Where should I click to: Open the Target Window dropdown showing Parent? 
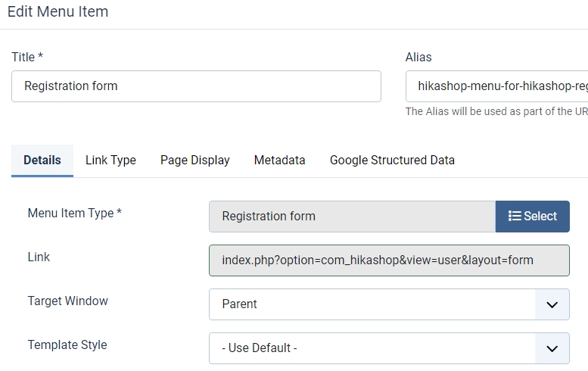389,304
